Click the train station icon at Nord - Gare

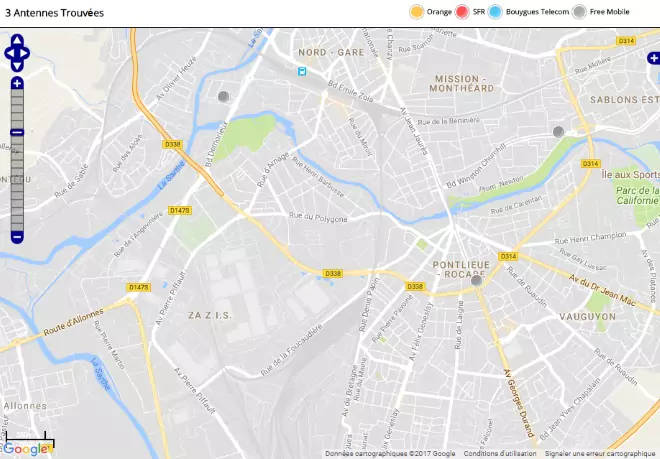[302, 72]
